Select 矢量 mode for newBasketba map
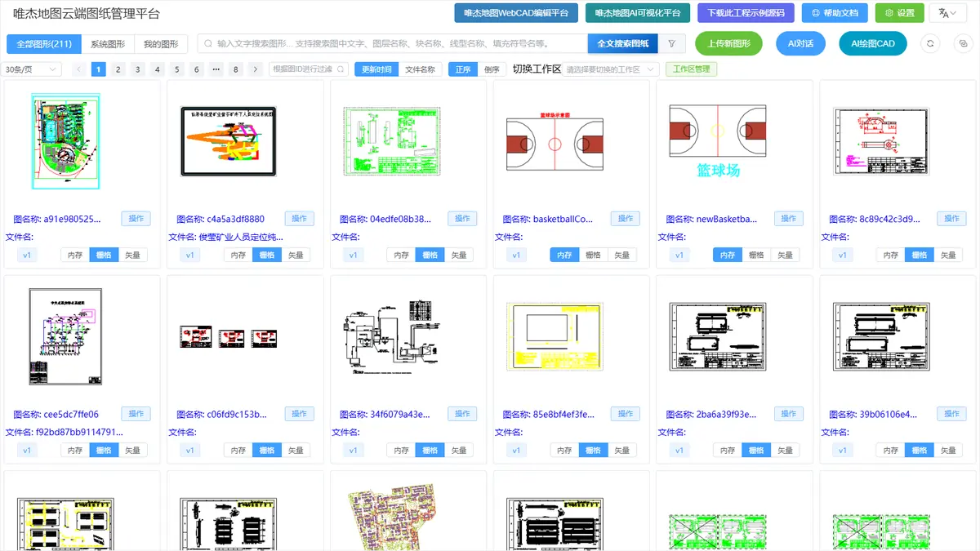The image size is (980, 551). point(786,255)
